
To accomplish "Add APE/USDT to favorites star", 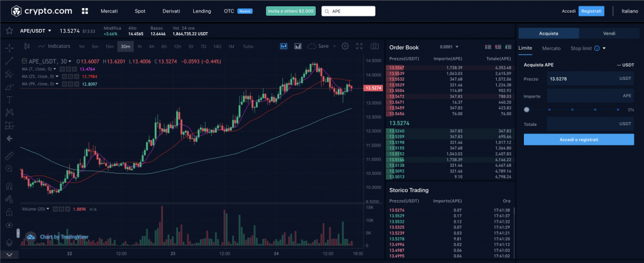I will tap(9, 31).
